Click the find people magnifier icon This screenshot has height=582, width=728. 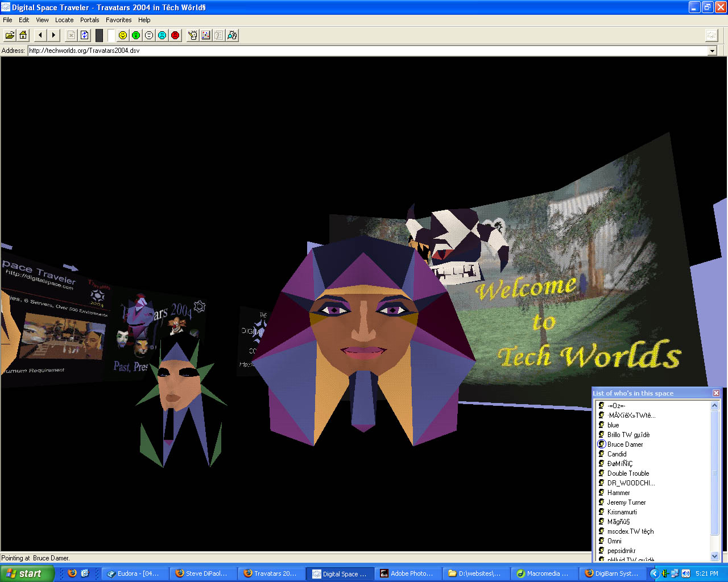232,35
